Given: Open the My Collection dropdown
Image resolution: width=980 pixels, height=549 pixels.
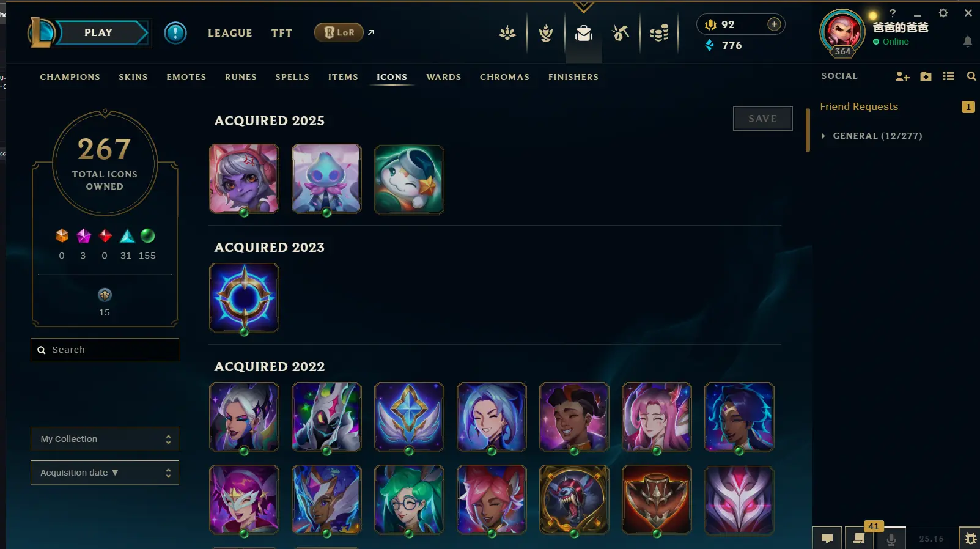Looking at the screenshot, I should [105, 439].
